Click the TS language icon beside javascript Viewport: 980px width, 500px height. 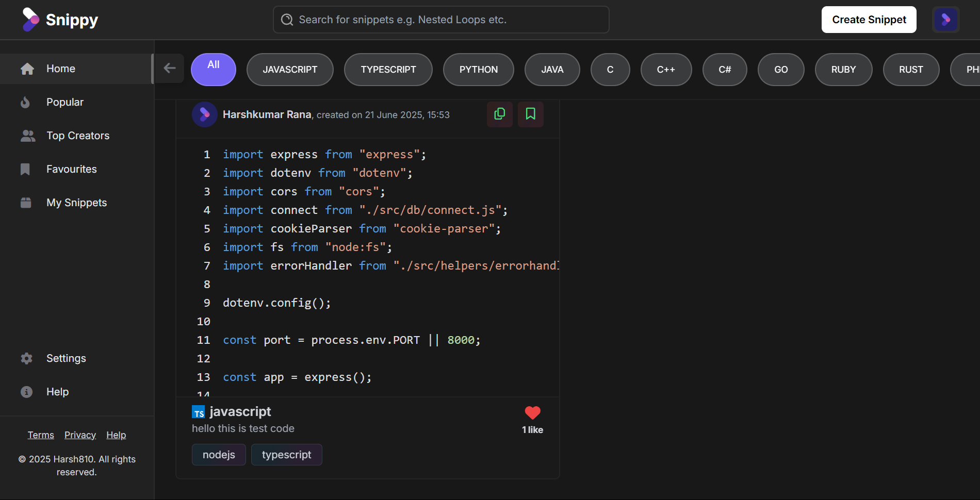pos(199,412)
